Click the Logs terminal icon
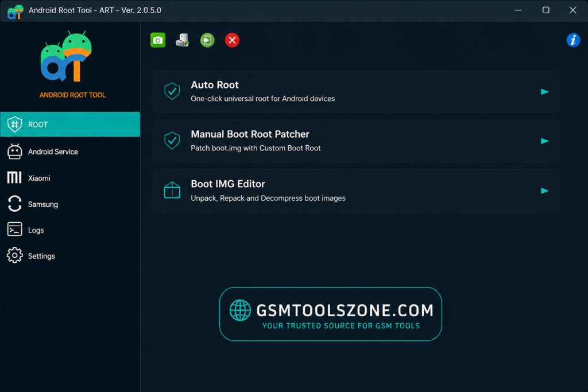588x392 pixels. [x=14, y=230]
